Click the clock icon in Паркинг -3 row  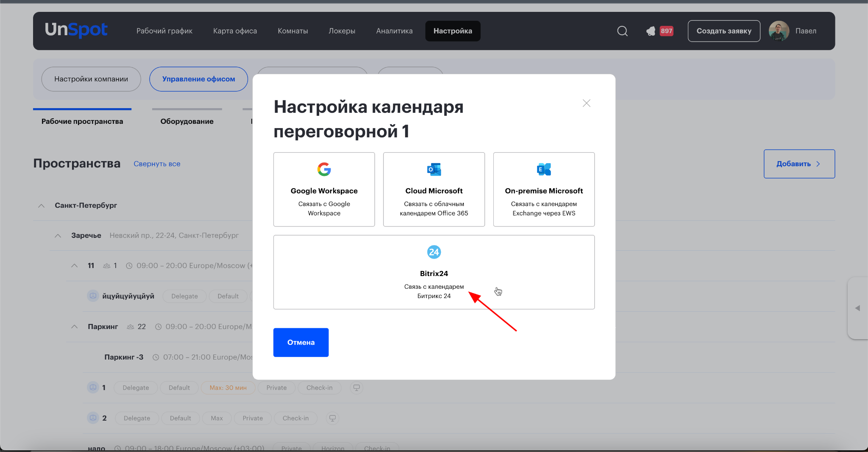click(156, 357)
